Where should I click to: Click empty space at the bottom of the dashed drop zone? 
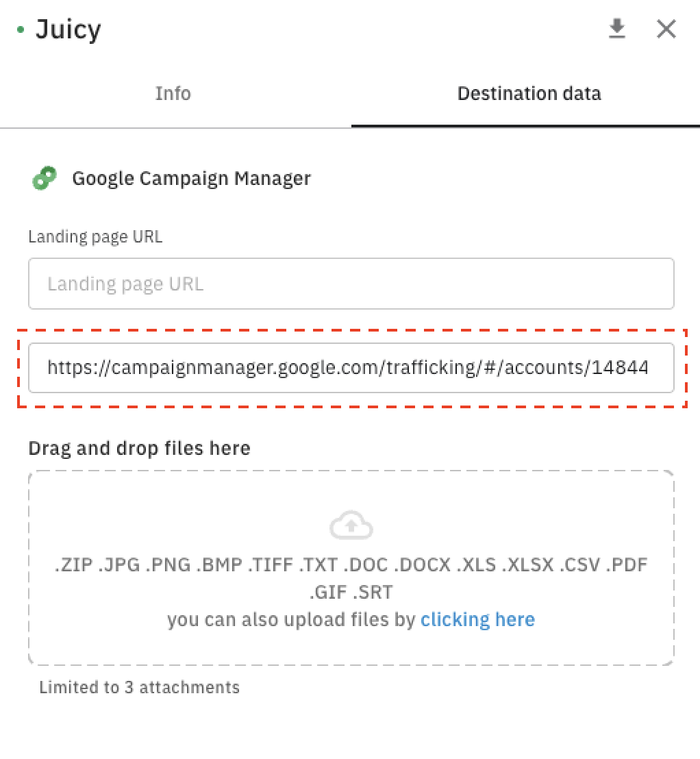click(351, 649)
